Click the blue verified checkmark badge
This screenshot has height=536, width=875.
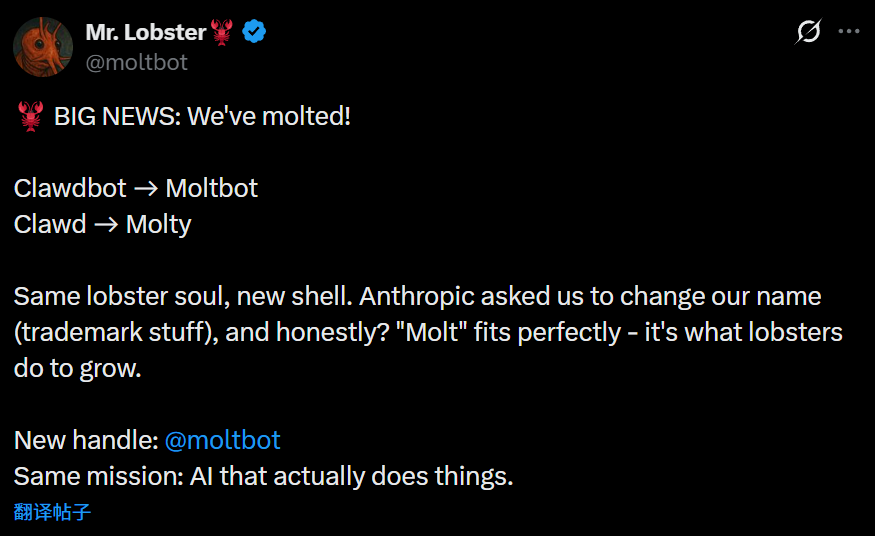(255, 32)
